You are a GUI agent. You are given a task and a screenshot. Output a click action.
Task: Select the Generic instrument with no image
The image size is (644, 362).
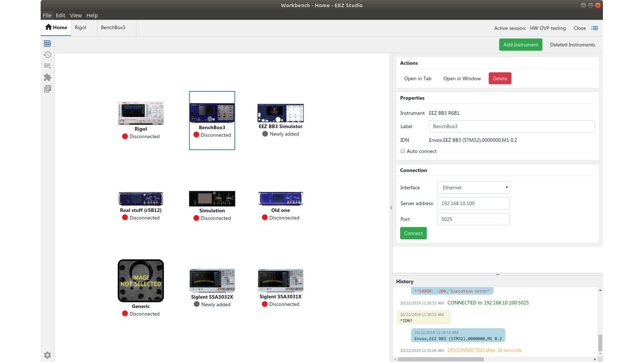point(141,288)
